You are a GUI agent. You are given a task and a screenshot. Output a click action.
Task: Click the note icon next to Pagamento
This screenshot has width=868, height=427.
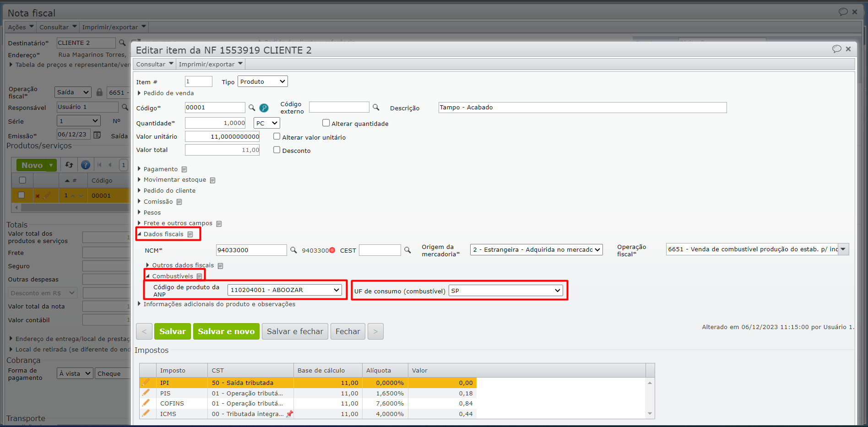click(184, 169)
